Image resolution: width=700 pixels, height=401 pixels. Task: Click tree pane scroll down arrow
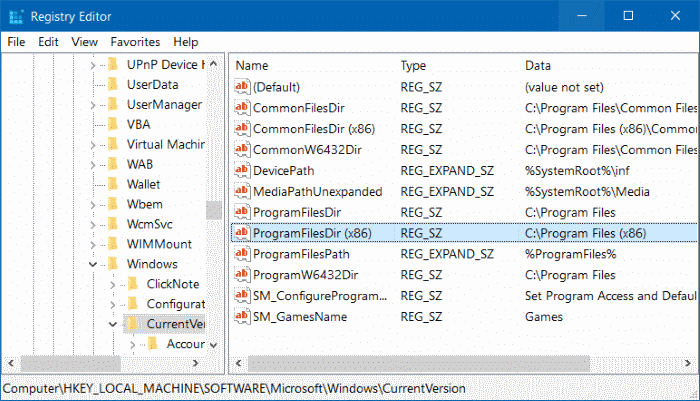(x=214, y=345)
